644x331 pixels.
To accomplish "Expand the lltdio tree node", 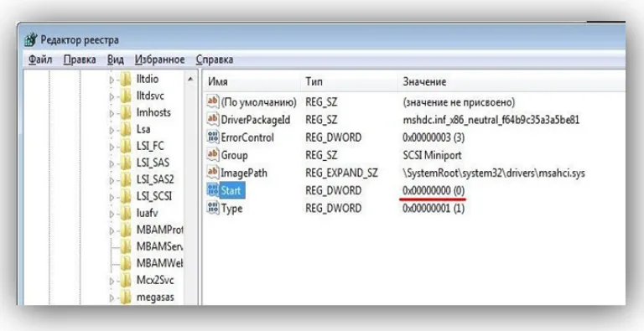I will coord(112,80).
